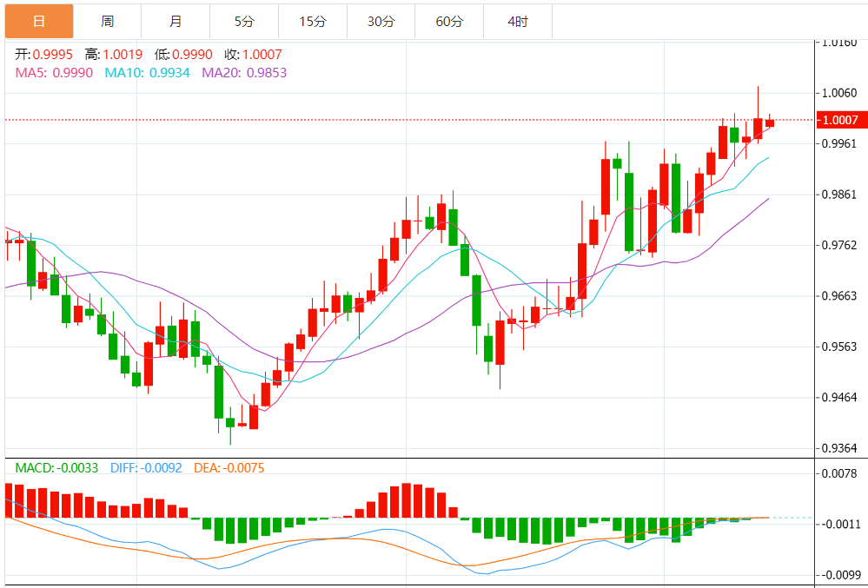The image size is (868, 588).
Task: Open the 15分 timeframe tab
Action: [x=313, y=22]
